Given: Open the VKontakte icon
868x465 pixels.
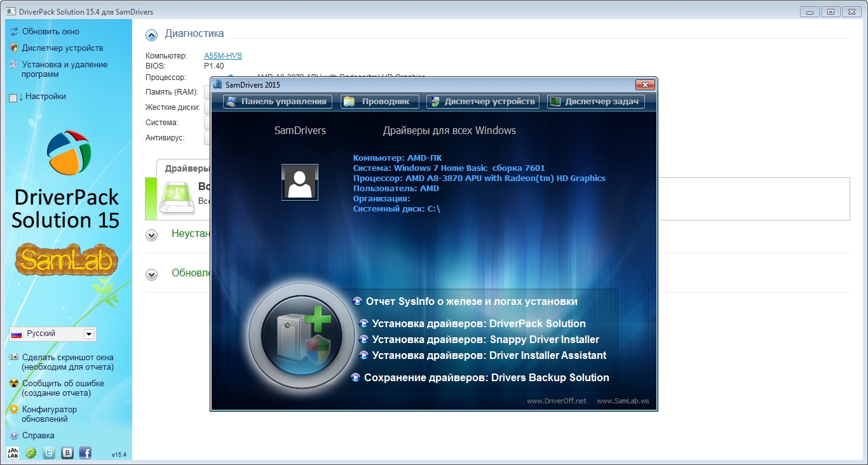Looking at the screenshot, I should [x=67, y=453].
